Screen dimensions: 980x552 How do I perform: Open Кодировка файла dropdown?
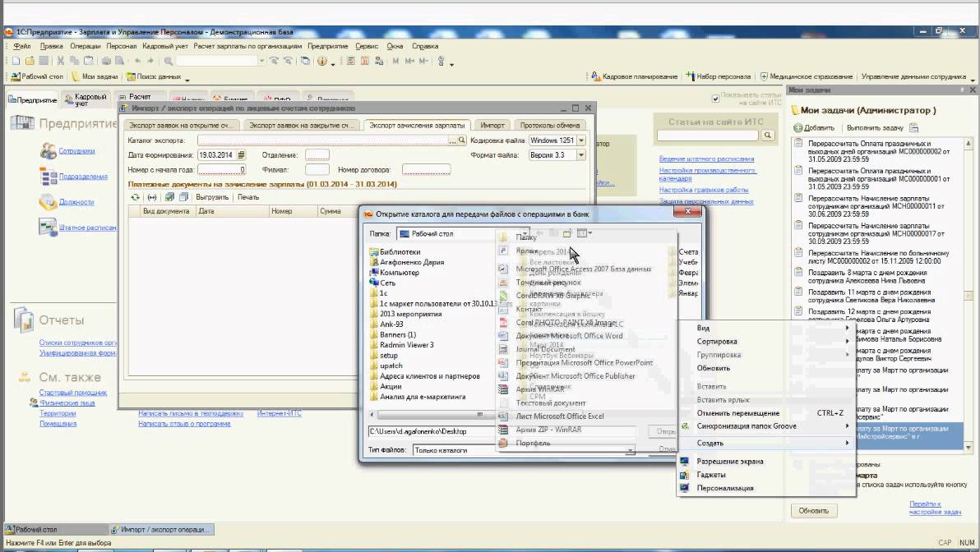tap(581, 140)
